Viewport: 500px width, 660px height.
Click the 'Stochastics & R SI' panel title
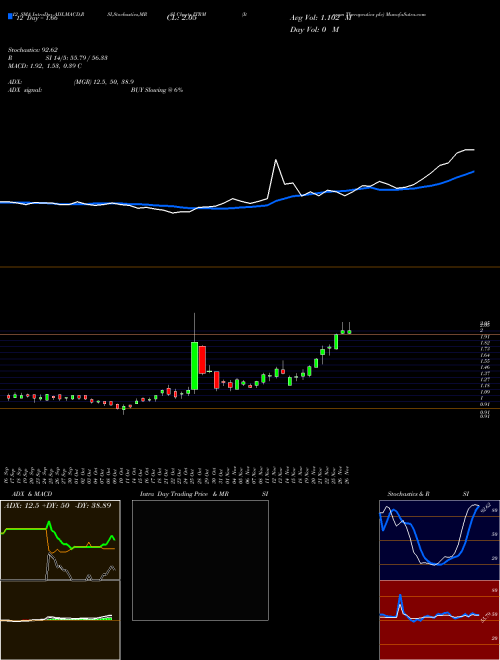428,494
